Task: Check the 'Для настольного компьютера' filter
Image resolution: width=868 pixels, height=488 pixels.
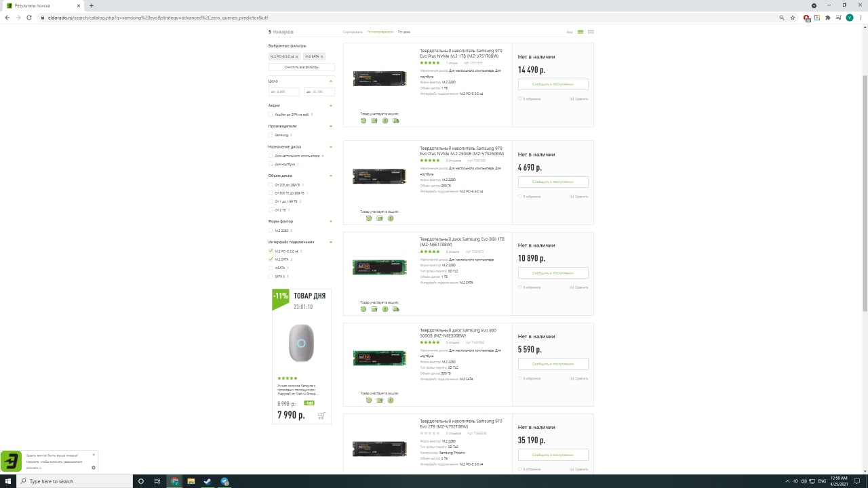Action: click(x=271, y=156)
